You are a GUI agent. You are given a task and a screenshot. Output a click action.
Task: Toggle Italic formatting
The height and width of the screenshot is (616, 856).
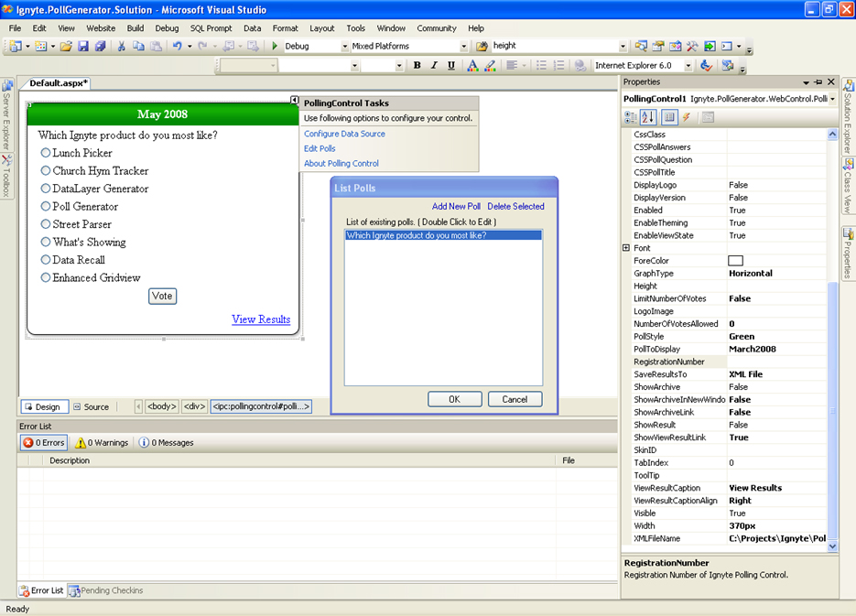click(434, 66)
